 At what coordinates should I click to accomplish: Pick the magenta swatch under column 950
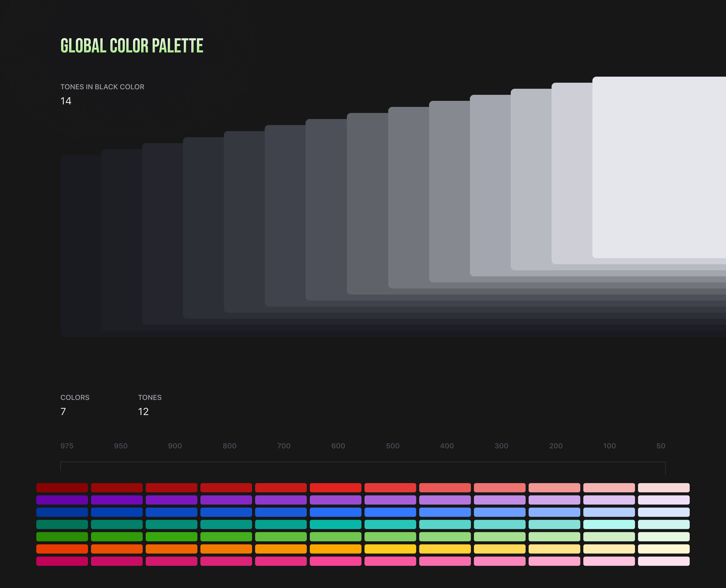point(116,561)
